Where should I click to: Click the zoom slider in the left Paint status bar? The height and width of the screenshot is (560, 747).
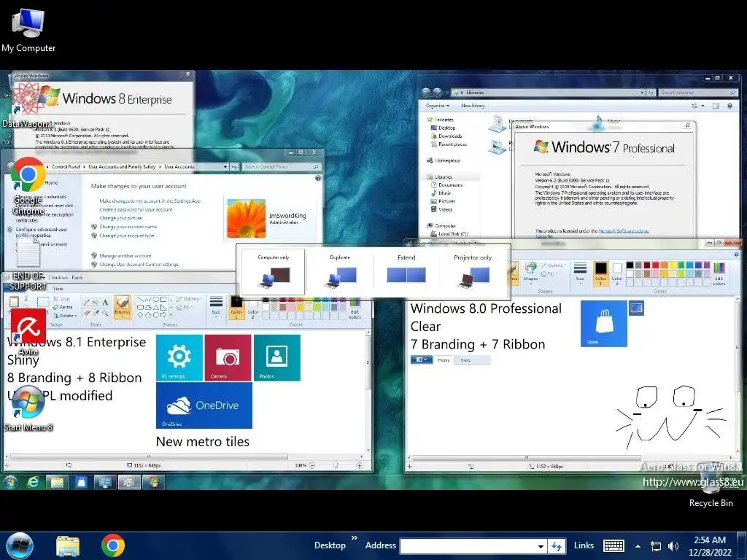[x=336, y=465]
